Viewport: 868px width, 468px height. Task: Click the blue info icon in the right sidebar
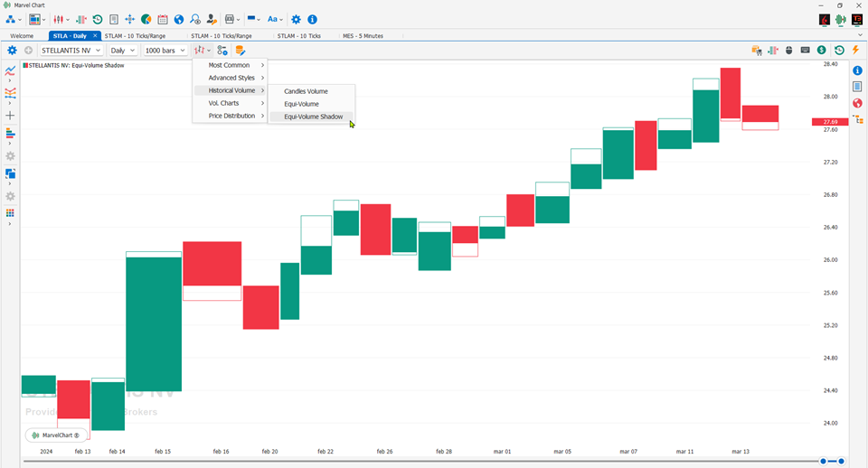857,70
